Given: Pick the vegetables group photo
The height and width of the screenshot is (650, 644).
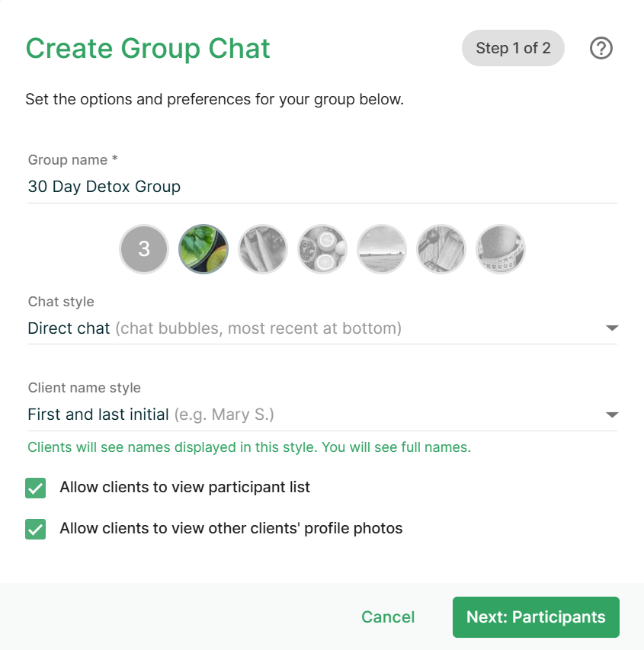Looking at the screenshot, I should tap(263, 249).
